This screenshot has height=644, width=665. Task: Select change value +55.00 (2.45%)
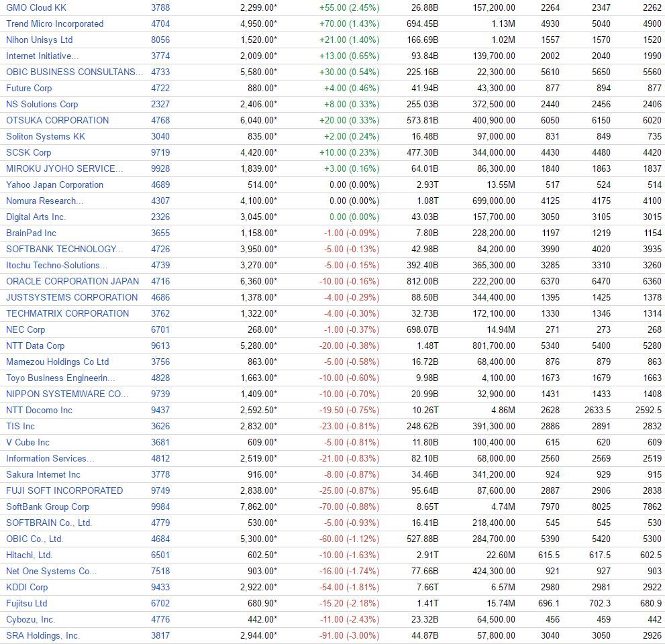click(x=350, y=7)
